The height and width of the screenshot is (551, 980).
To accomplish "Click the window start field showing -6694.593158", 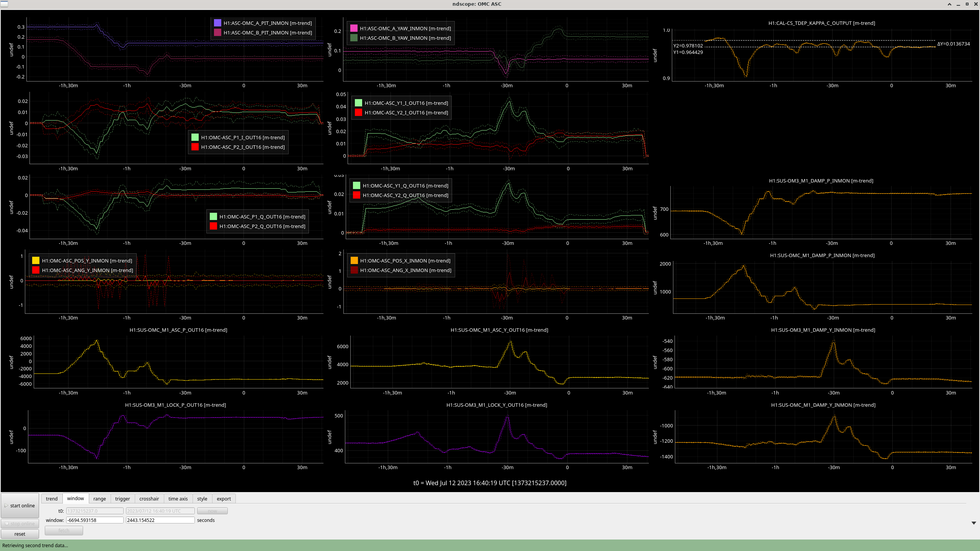I will (x=95, y=520).
